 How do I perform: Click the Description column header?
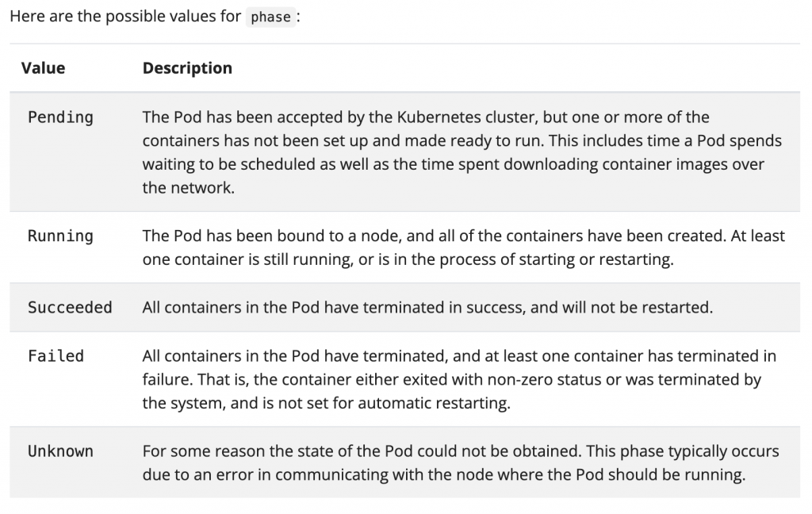[187, 68]
